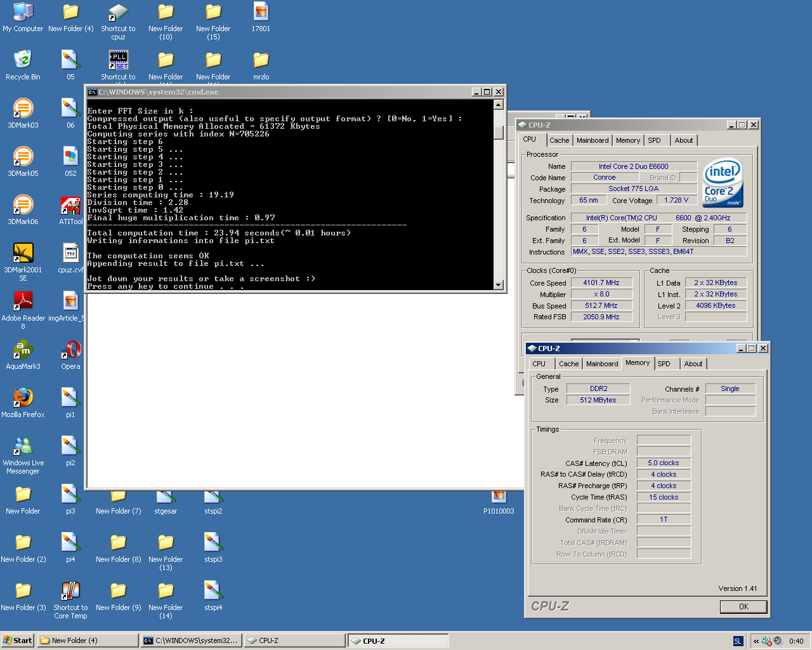This screenshot has width=812, height=650.
Task: Switch to New Folder (4) taskbar button
Action: click(x=88, y=640)
